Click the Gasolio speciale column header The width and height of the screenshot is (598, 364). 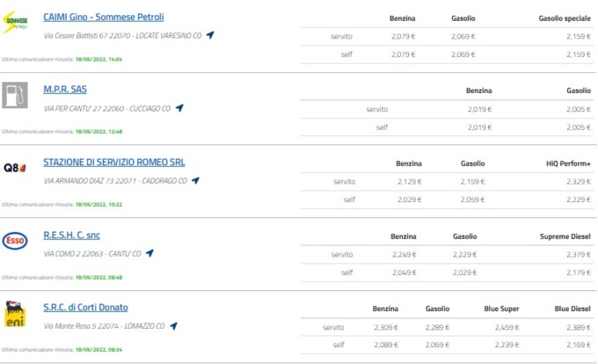click(565, 18)
